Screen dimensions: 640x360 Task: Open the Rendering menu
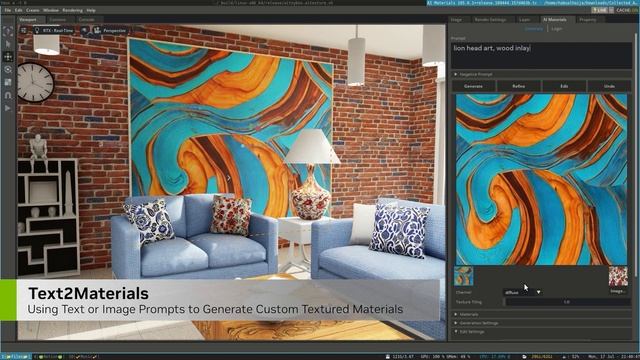[72, 10]
